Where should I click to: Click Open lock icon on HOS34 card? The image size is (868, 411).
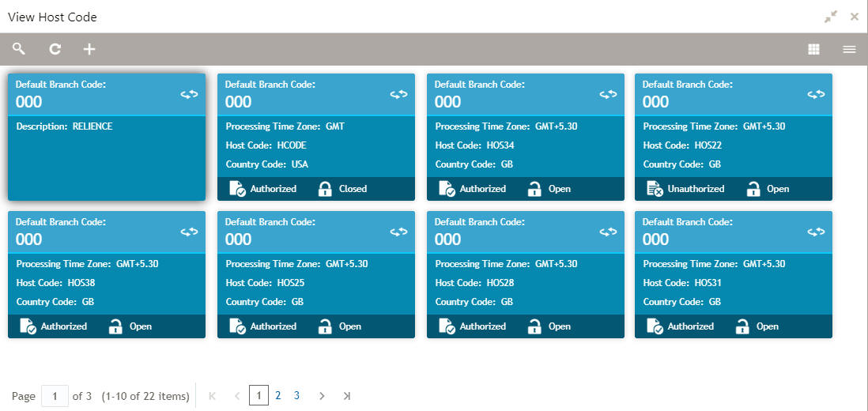click(x=534, y=189)
